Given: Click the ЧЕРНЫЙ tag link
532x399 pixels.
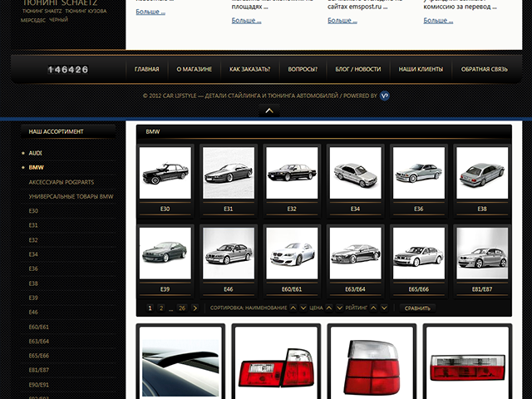Looking at the screenshot, I should (x=59, y=20).
